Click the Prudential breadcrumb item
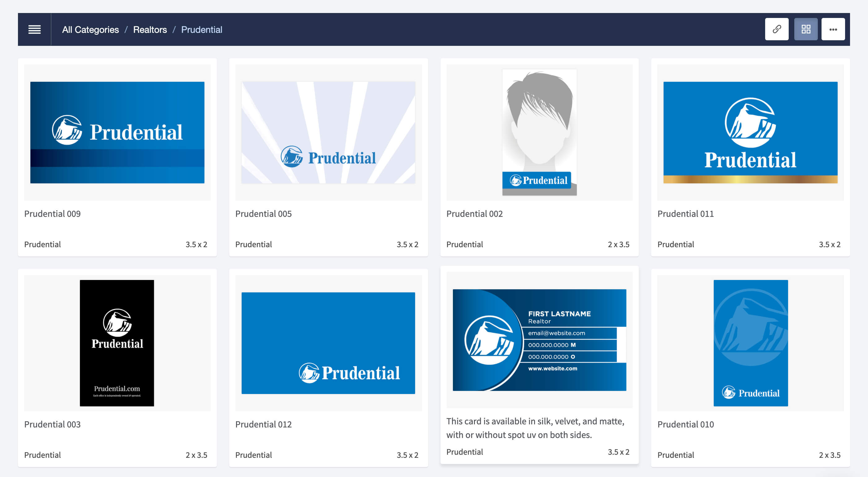 click(x=201, y=30)
